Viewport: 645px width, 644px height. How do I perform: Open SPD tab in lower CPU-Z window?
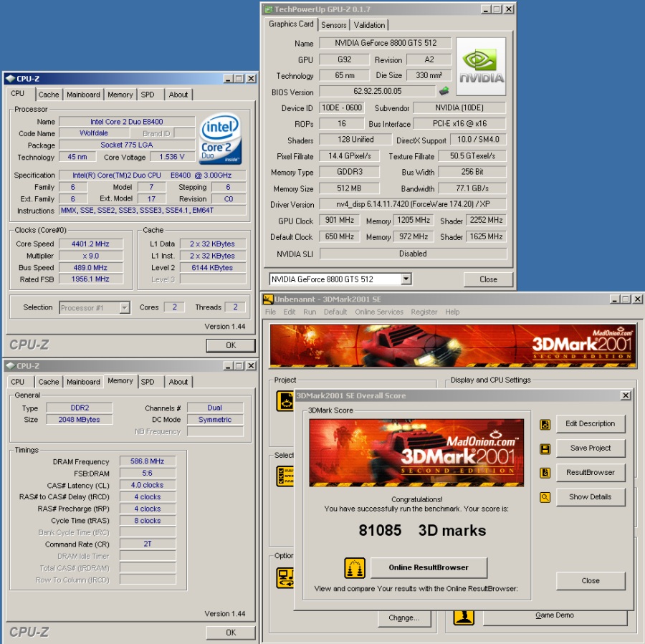click(148, 382)
